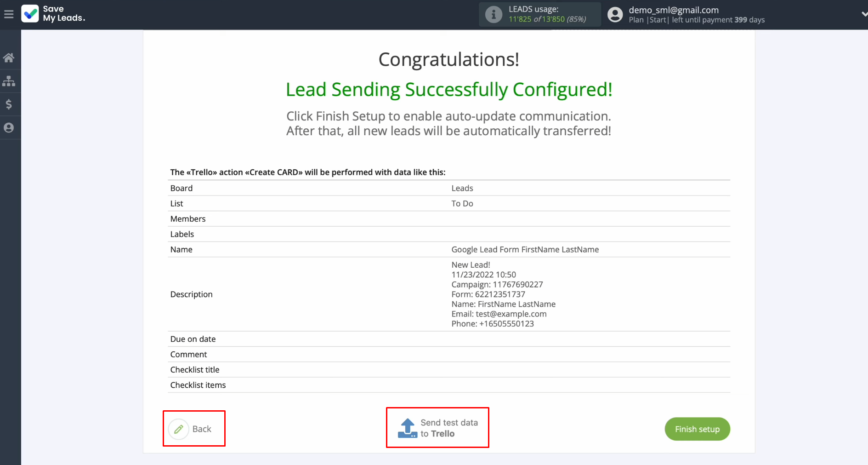Click the 11/23/2022 10:50 date line
The width and height of the screenshot is (868, 465).
pos(483,275)
